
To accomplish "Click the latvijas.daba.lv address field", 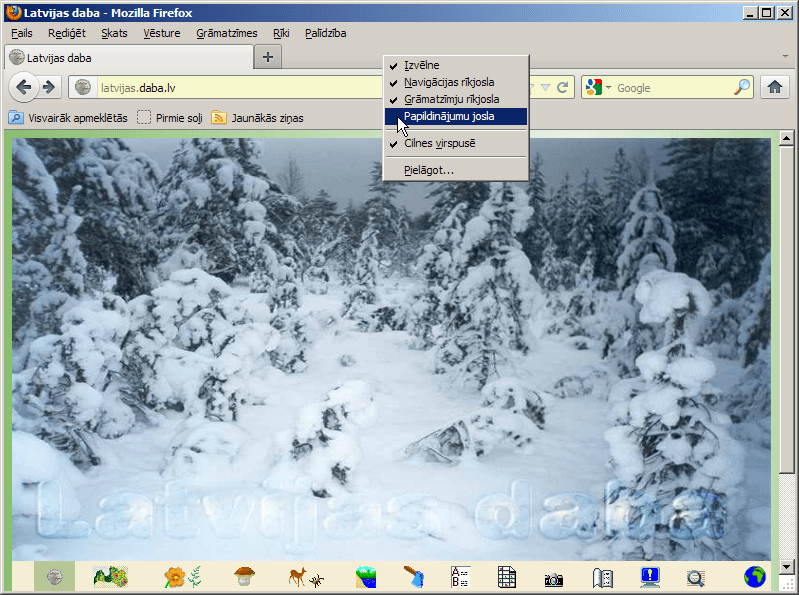I will tap(239, 88).
